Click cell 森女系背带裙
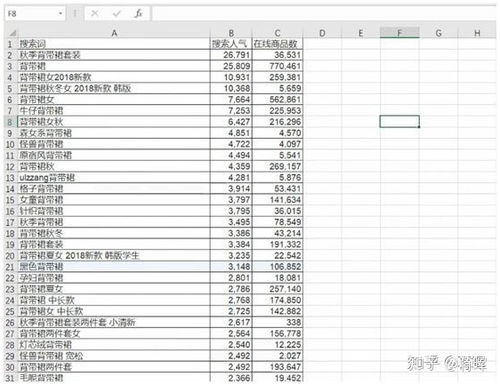The width and height of the screenshot is (500, 385). tap(114, 133)
